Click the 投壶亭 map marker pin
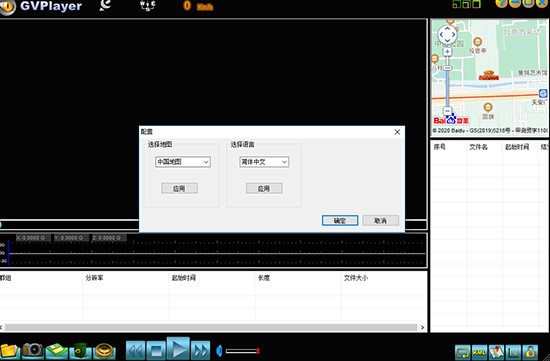Image resolution: width=550 pixels, height=361 pixels. pos(477,42)
